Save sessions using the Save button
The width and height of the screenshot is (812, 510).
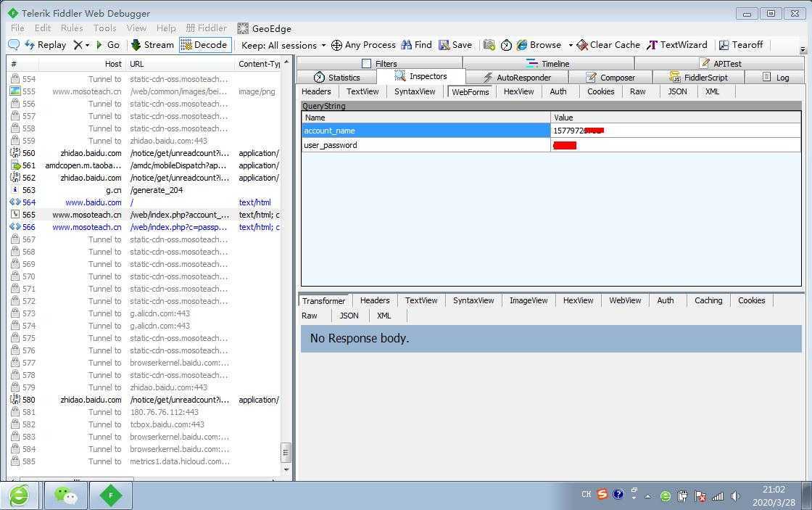[455, 45]
